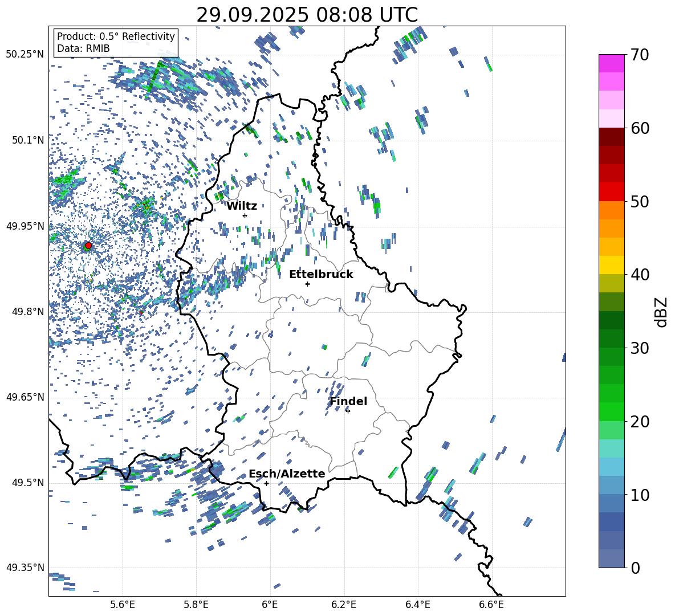Select the Wiltz map label
Screen dimensions: 675x616
tap(242, 206)
